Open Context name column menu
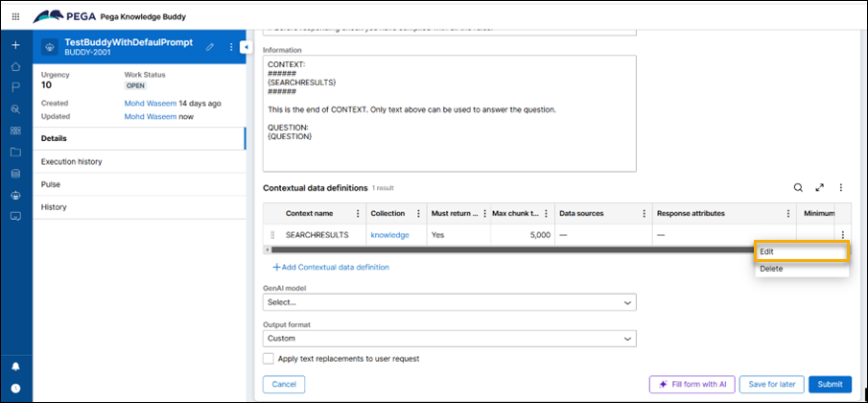The image size is (868, 403). click(x=358, y=214)
